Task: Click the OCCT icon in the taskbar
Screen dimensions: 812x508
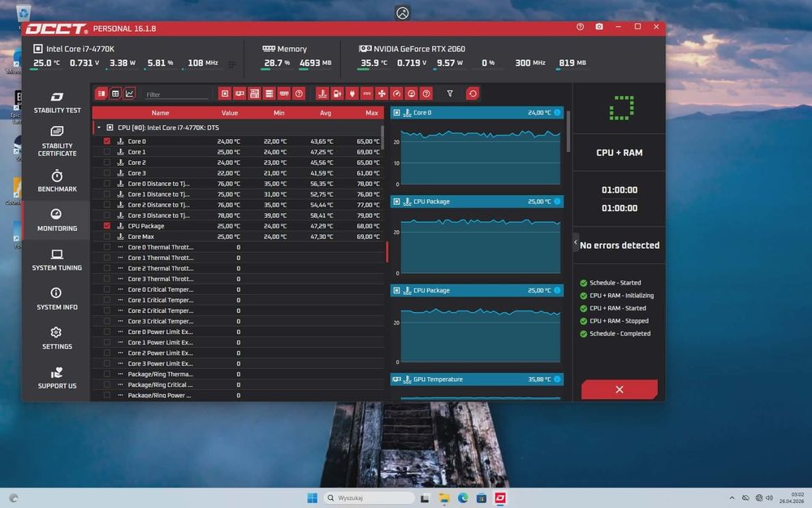Action: [x=500, y=498]
